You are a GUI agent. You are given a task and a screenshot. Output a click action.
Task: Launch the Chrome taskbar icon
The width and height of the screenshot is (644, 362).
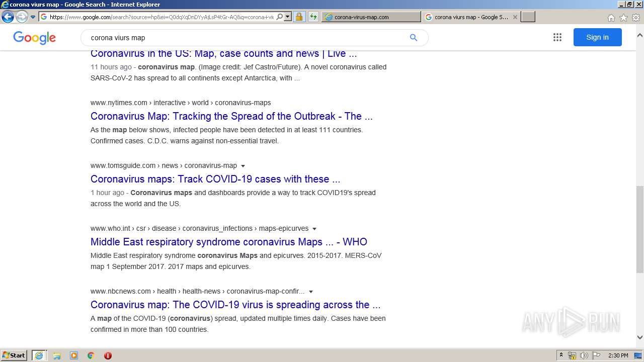coord(91,355)
